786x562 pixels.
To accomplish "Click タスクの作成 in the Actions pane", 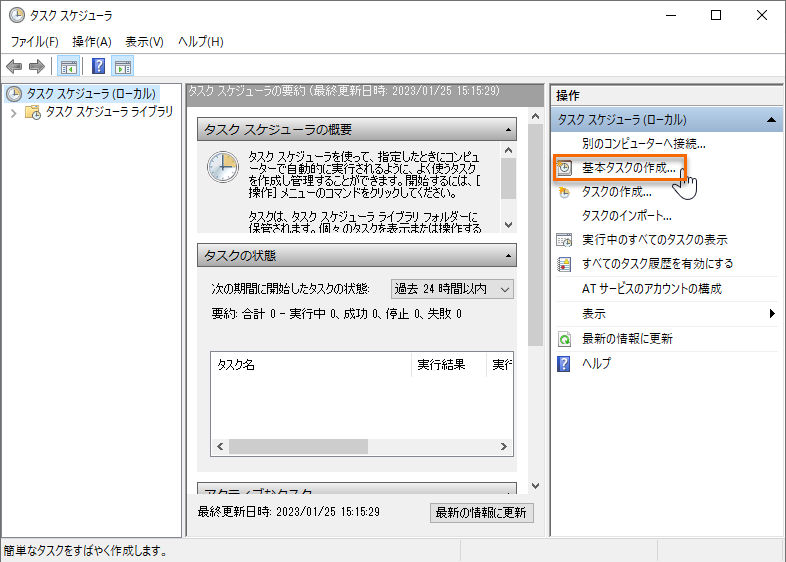I will click(x=616, y=191).
